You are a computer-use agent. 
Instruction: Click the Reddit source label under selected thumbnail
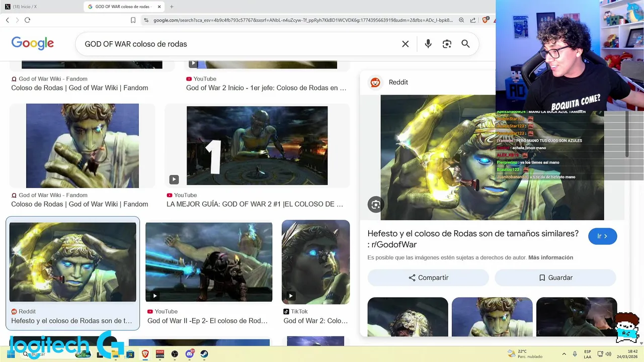click(x=24, y=312)
